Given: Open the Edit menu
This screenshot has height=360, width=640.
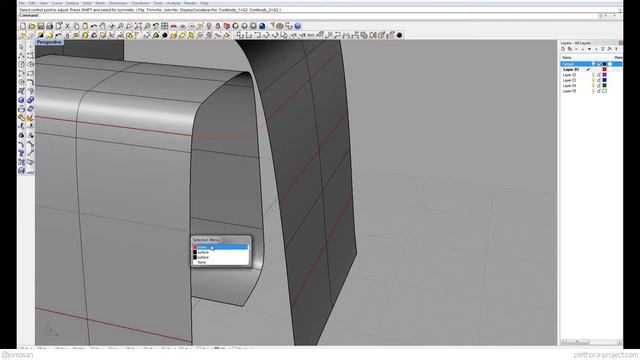Looking at the screenshot, I should pyautogui.click(x=32, y=3).
